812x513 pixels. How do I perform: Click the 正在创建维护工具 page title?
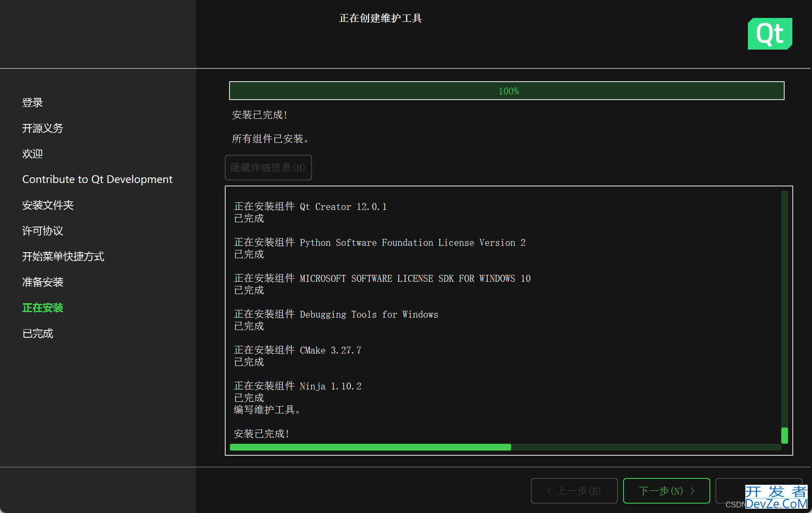pos(380,18)
